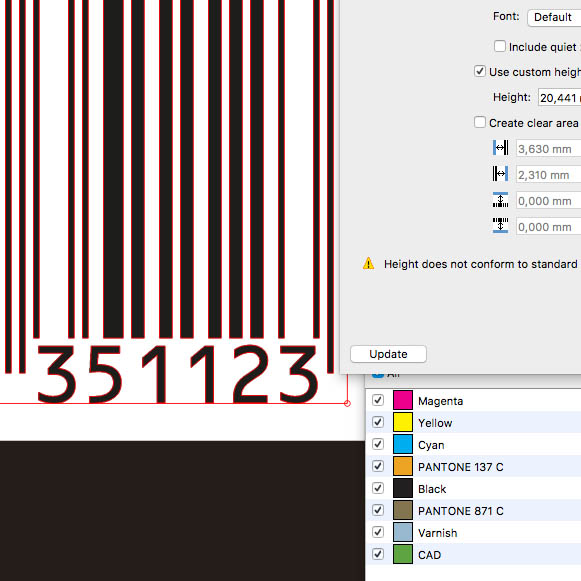The width and height of the screenshot is (581, 581).
Task: Click the barcode digits 351123
Action: click(x=177, y=374)
